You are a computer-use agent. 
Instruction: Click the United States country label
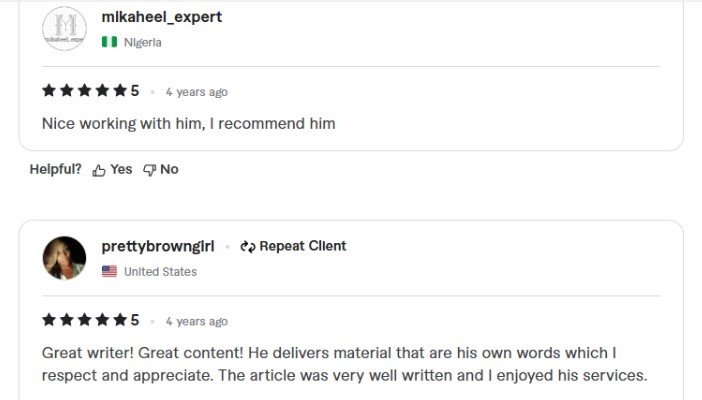tap(160, 271)
